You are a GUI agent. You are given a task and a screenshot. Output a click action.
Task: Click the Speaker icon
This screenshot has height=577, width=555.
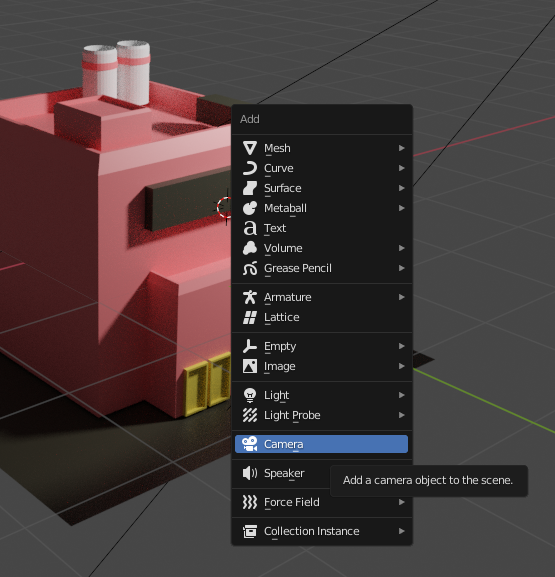click(x=250, y=473)
